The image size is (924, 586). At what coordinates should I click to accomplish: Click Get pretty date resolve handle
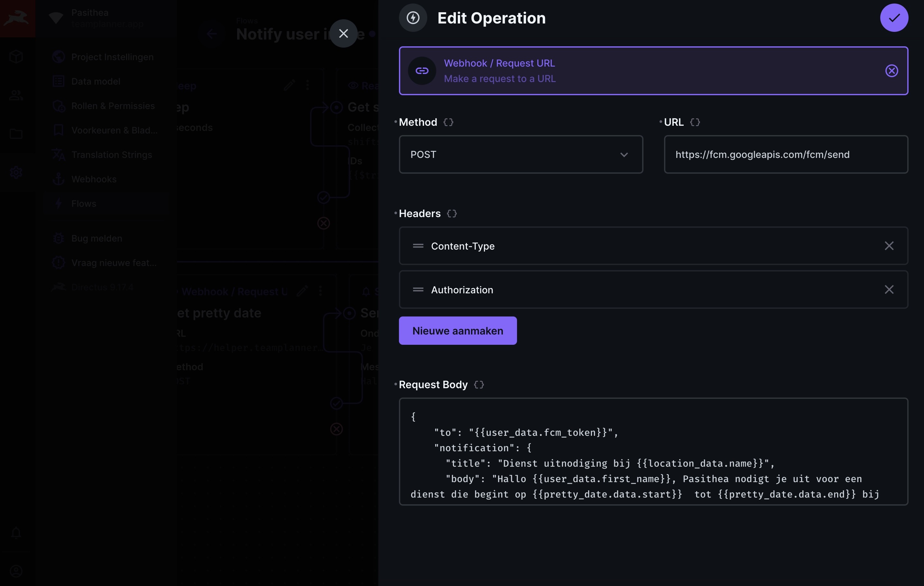[x=337, y=403]
